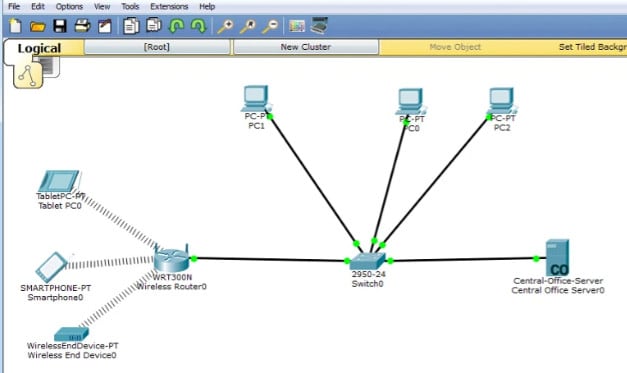Viewport: 627px width, 373px height.
Task: Click the cable between Router0 and Switch0
Action: click(x=269, y=259)
